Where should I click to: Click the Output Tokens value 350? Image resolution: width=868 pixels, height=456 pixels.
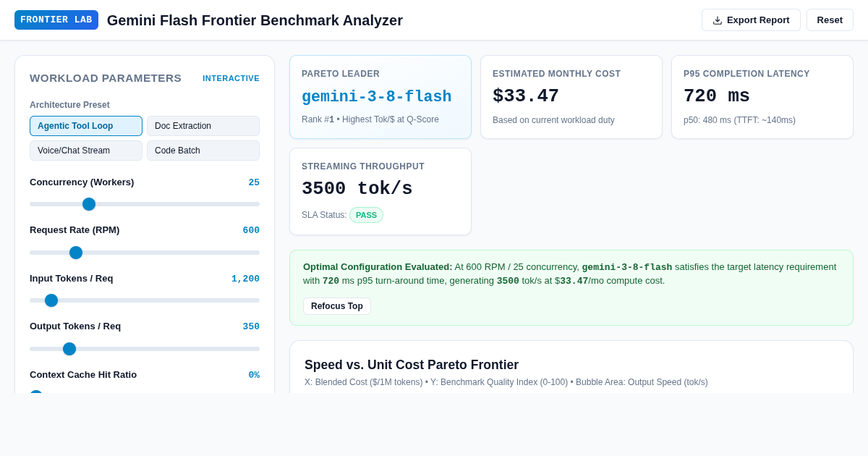(251, 326)
